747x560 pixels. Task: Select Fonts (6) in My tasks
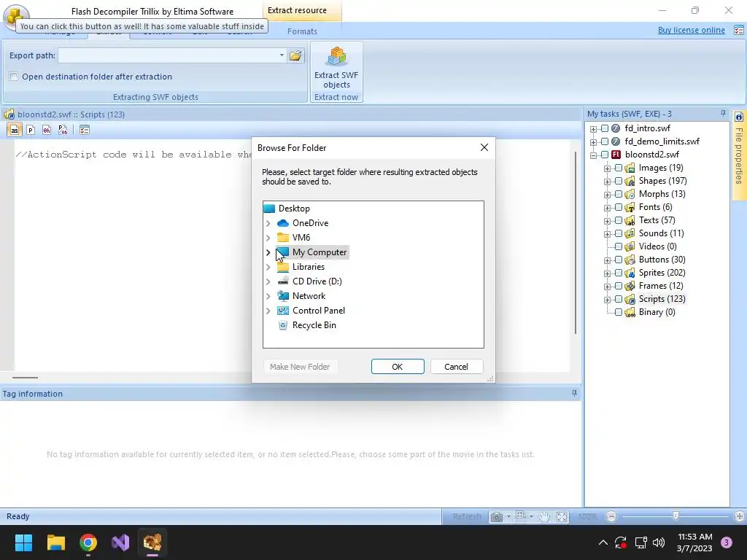pyautogui.click(x=655, y=207)
